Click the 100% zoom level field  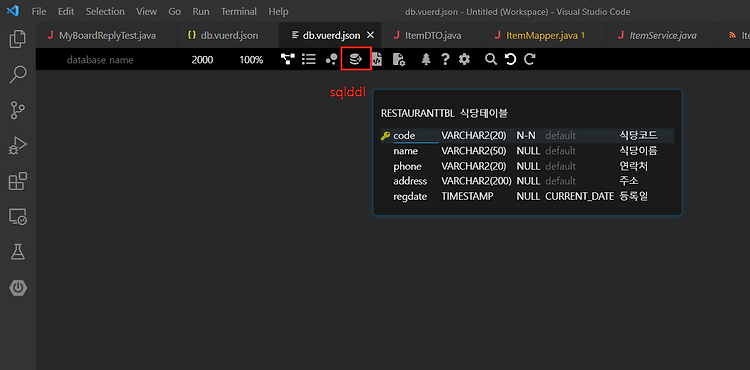[251, 60]
